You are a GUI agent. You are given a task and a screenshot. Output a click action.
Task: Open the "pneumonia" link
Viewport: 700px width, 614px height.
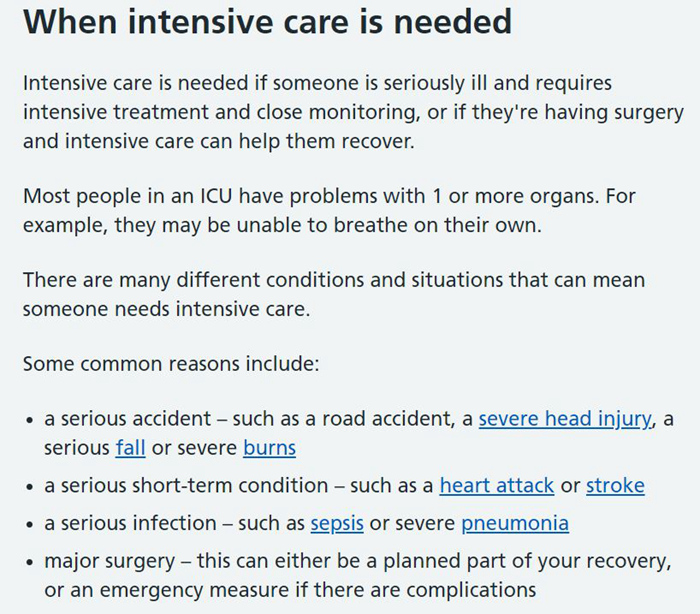[x=515, y=523]
